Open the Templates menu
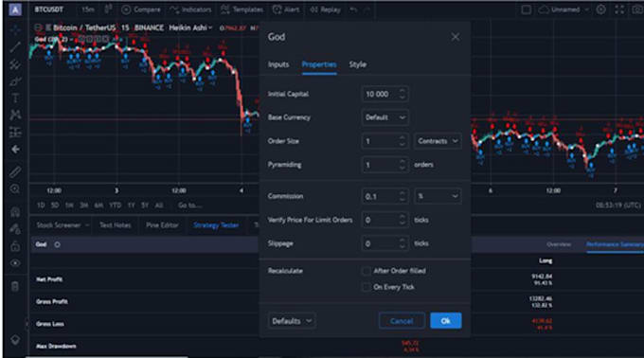The width and height of the screenshot is (644, 358). (241, 9)
